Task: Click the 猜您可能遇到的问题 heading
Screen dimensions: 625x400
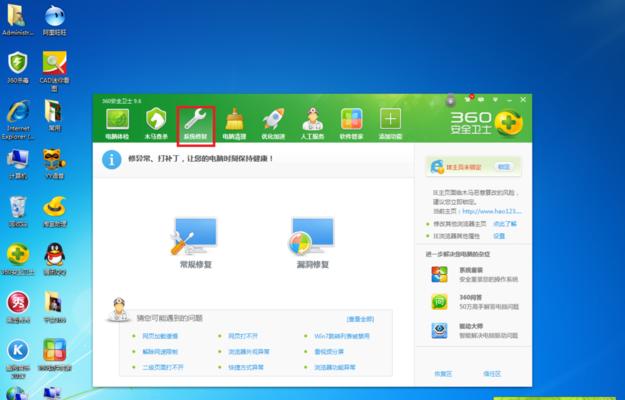Action: coord(170,318)
